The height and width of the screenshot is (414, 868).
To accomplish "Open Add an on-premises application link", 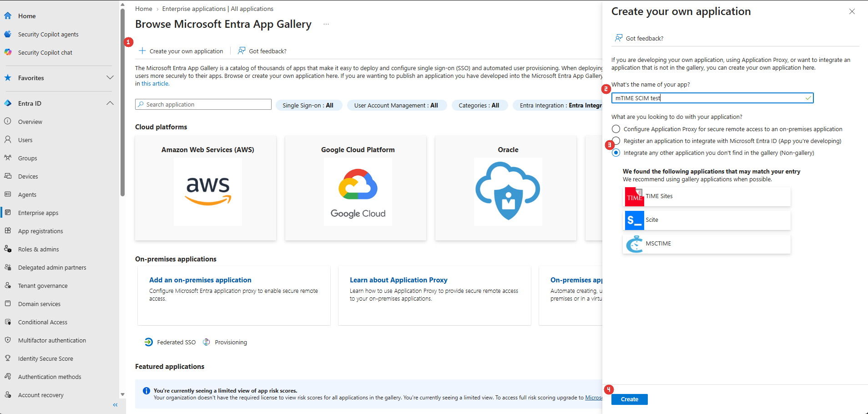I will pyautogui.click(x=200, y=280).
